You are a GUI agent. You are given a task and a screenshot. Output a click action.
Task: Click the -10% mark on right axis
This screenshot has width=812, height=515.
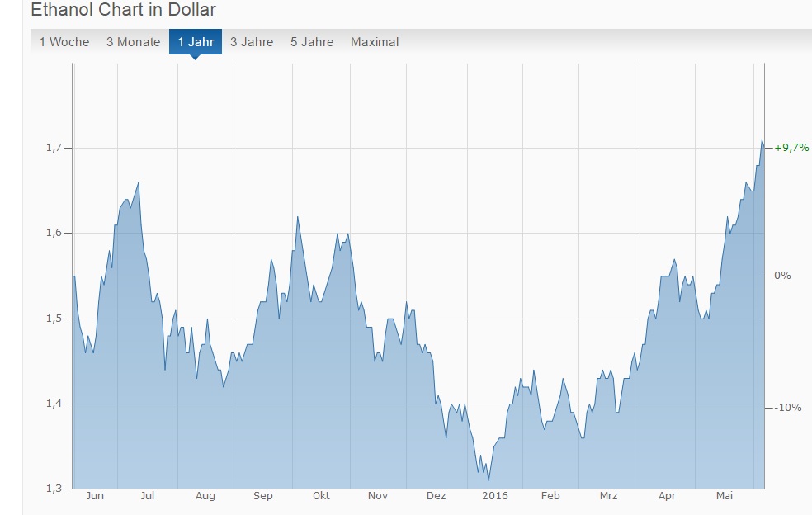click(x=788, y=408)
